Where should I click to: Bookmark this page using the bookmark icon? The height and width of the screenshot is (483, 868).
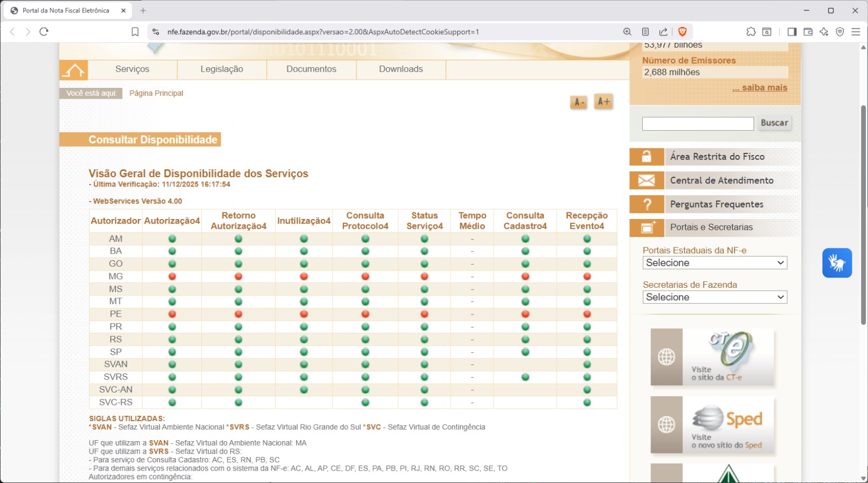(135, 32)
